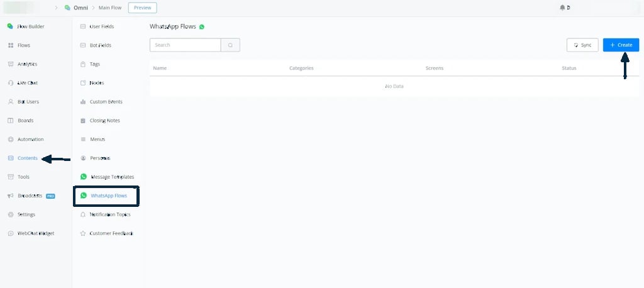Viewport: 644px width, 288px height.
Task: Select Bot Users in sidebar
Action: coord(28,101)
